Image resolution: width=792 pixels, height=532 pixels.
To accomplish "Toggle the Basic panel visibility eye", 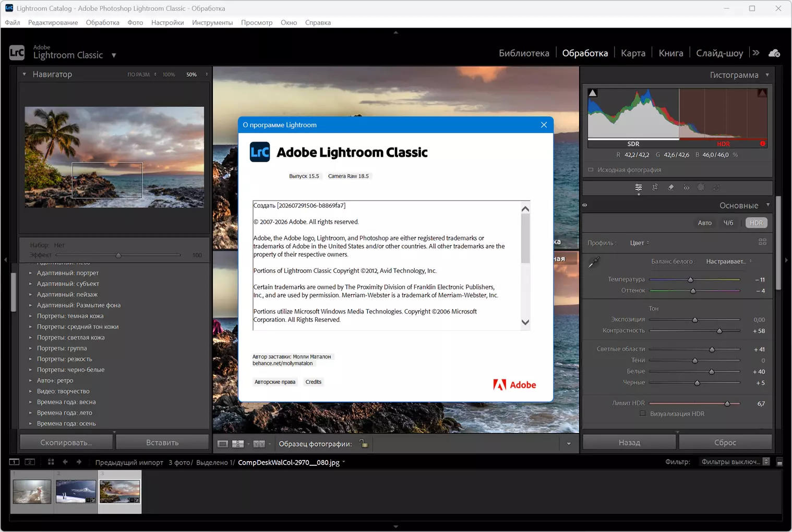I will click(x=585, y=205).
